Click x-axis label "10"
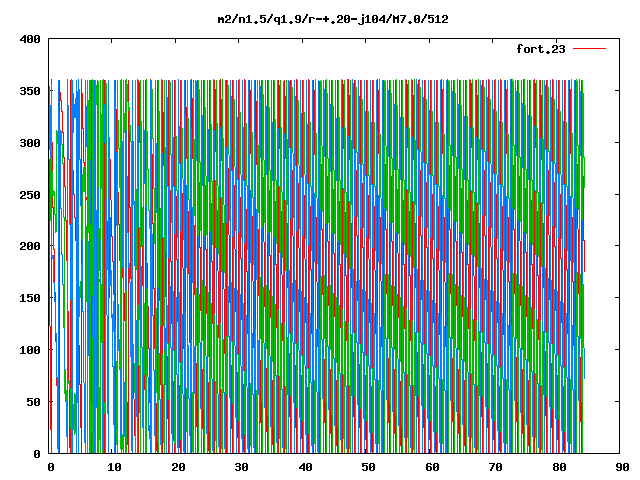Image resolution: width=640 pixels, height=480 pixels. (x=114, y=467)
